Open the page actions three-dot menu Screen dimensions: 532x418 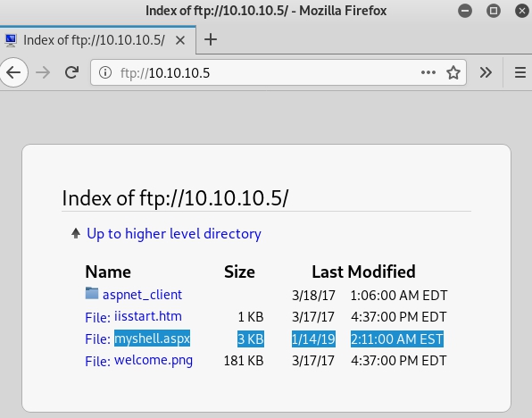[x=428, y=72]
